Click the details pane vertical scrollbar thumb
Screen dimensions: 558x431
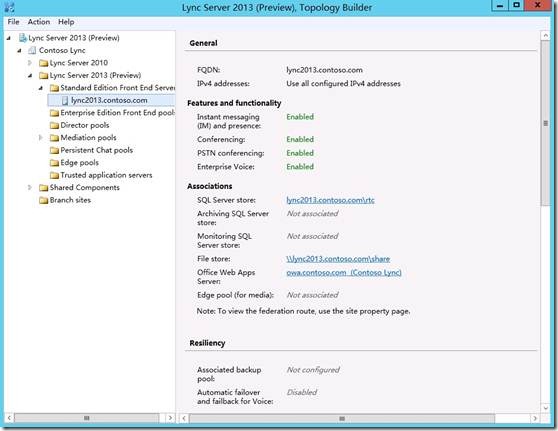click(x=545, y=123)
